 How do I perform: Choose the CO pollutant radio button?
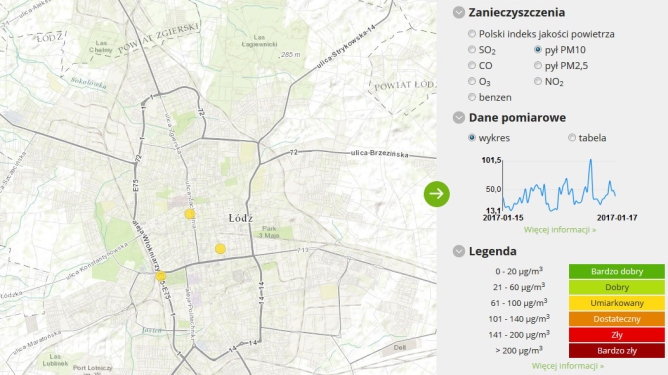(472, 65)
